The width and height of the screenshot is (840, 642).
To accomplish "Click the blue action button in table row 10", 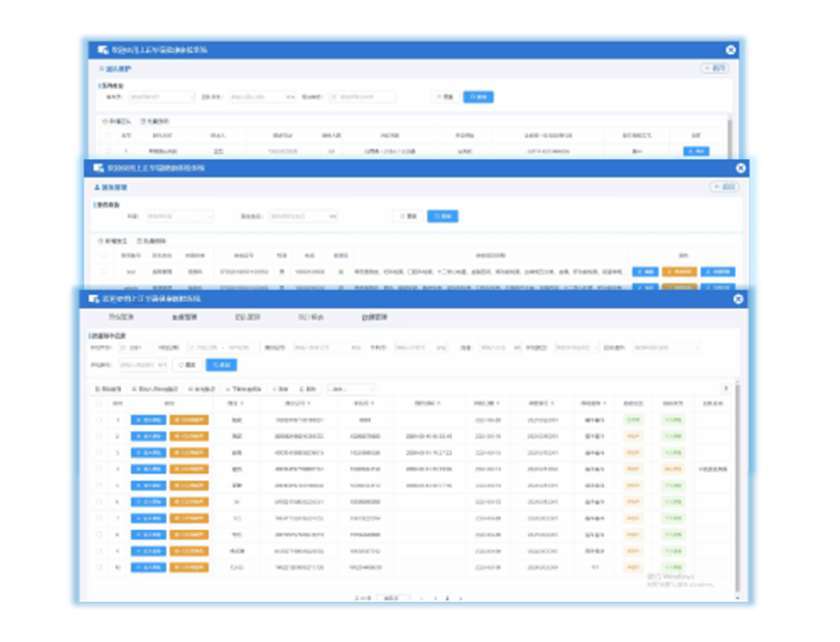I will pyautogui.click(x=148, y=568).
